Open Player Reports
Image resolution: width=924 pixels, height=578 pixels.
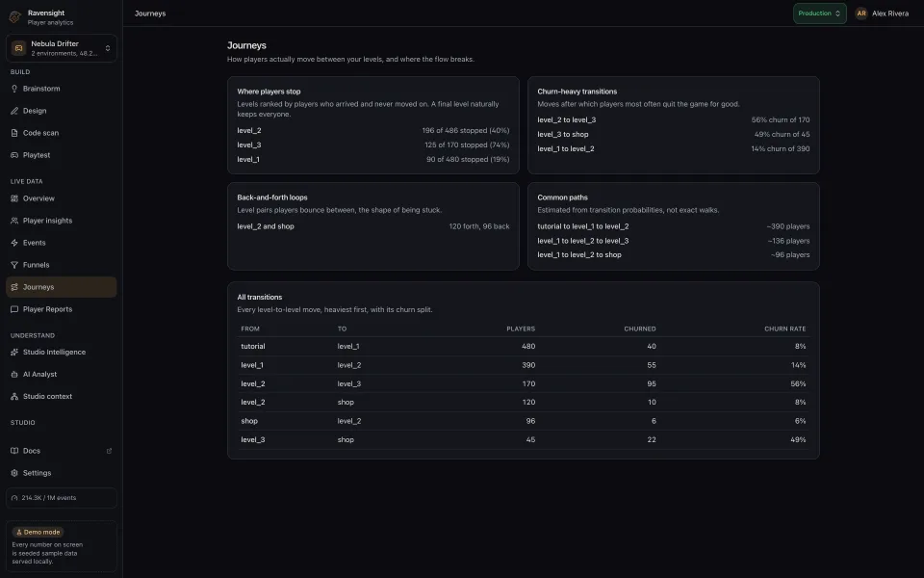coord(62,309)
